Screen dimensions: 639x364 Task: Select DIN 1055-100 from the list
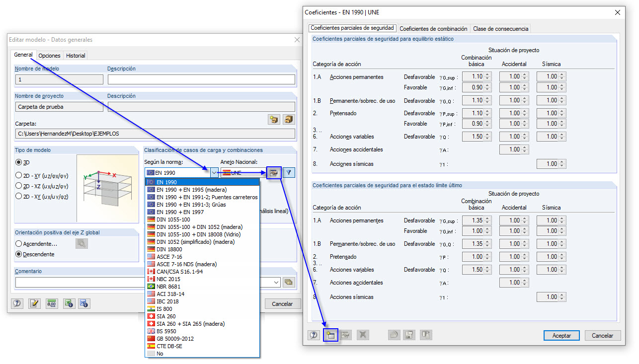pyautogui.click(x=202, y=219)
